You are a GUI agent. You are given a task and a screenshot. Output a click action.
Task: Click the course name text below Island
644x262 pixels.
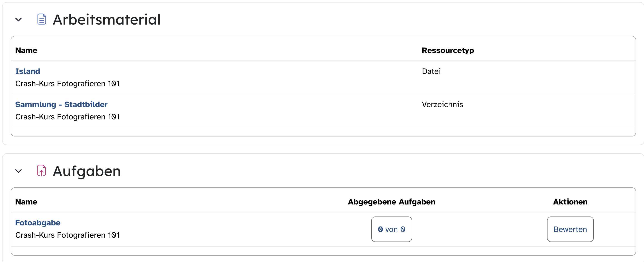(67, 84)
